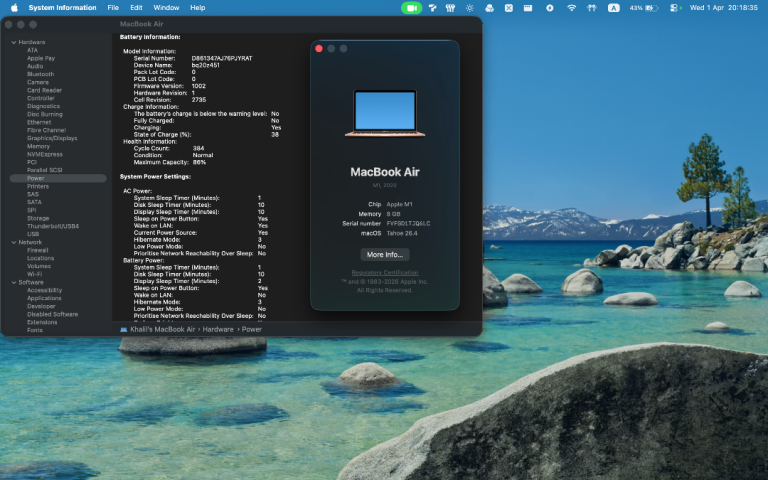Click the Apple menu icon
The height and width of the screenshot is (480, 768).
14,7
